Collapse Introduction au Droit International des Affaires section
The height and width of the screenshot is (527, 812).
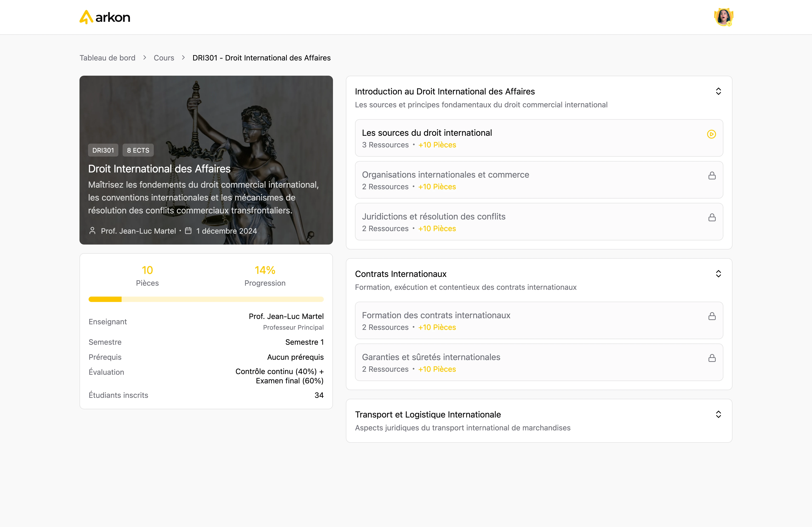[x=718, y=91]
